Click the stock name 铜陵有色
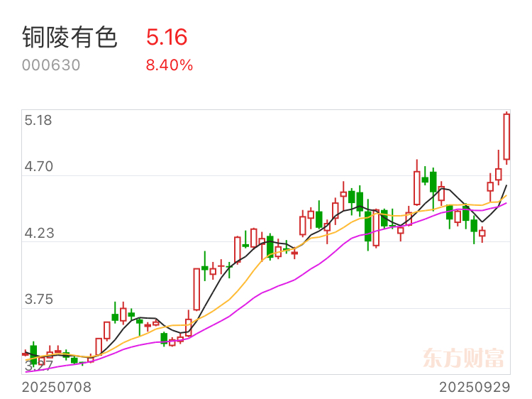Image resolution: width=532 pixels, height=399 pixels. pos(70,37)
